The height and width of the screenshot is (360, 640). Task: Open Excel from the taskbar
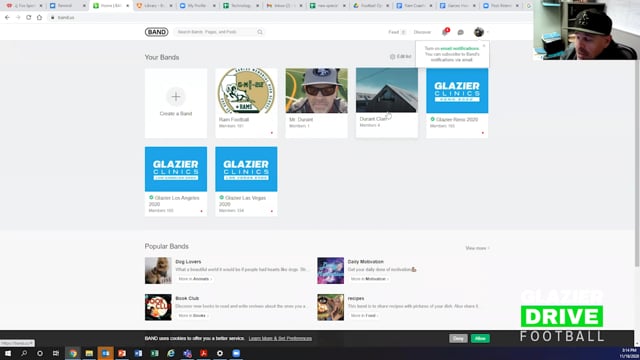pyautogui.click(x=155, y=353)
